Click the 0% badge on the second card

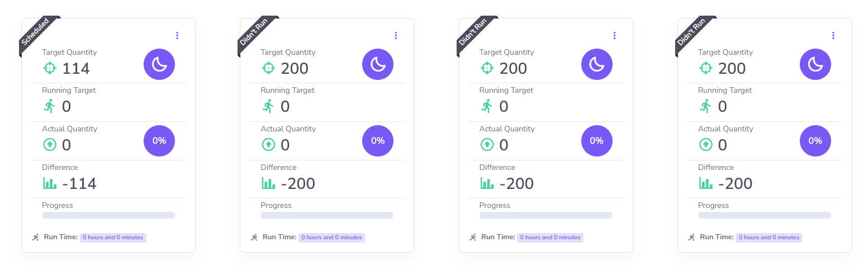tap(378, 141)
